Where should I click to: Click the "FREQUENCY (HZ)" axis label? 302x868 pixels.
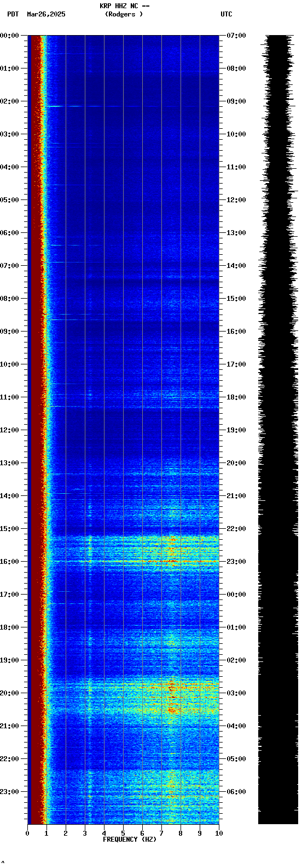(130, 839)
